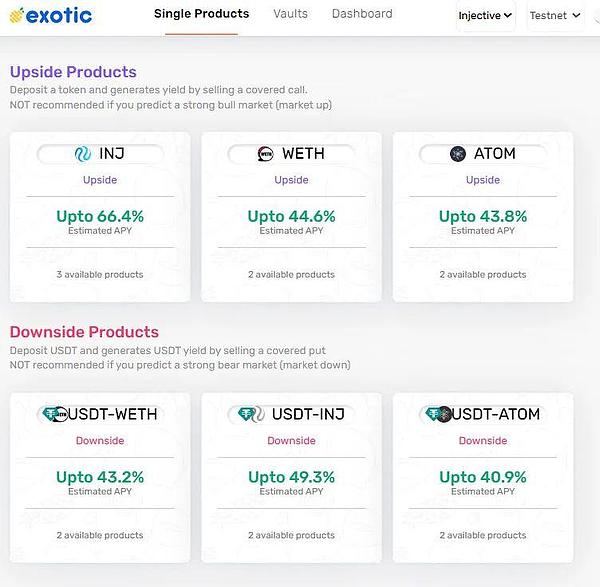Open the INJ Upside product card
Viewport: 600px width, 587px height.
[x=100, y=216]
